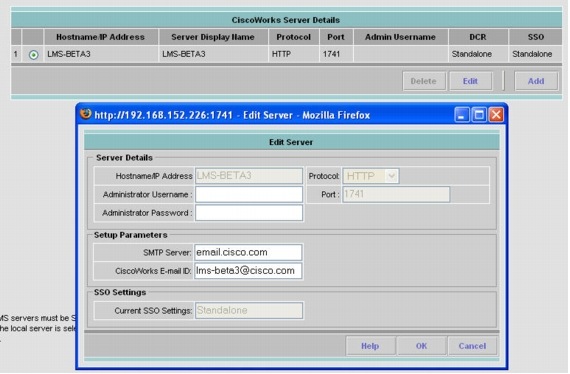
Task: Click the Firefox icon in dialog title bar
Action: point(86,114)
